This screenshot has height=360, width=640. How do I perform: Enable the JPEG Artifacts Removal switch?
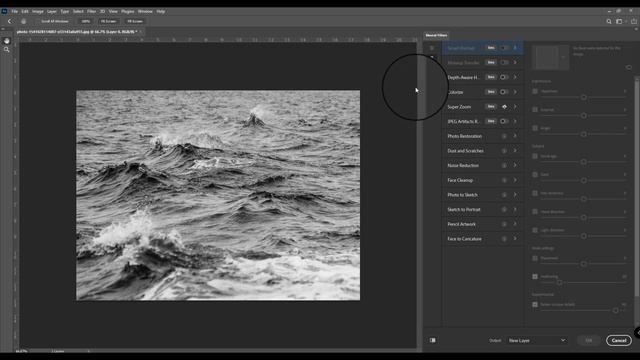coord(504,121)
